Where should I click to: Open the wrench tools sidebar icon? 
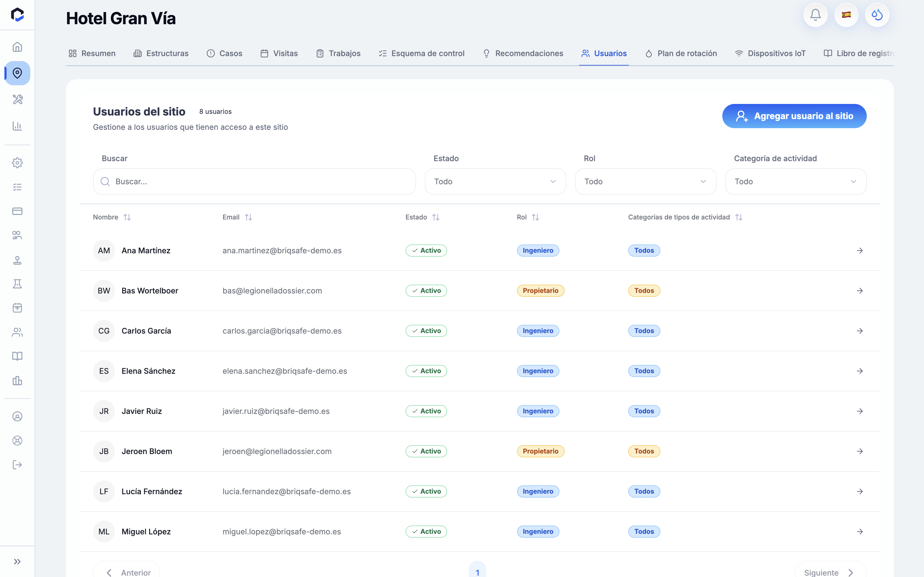(x=17, y=99)
